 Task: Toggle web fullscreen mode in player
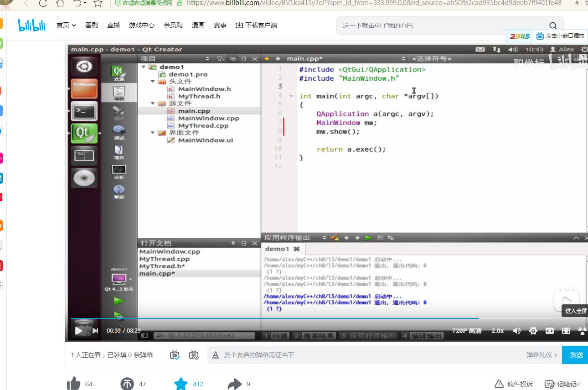[x=566, y=331]
